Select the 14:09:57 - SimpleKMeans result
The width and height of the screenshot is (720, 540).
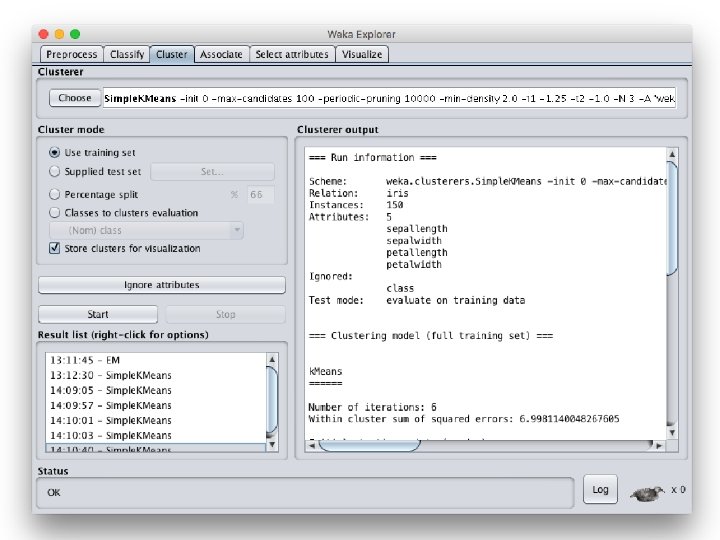point(156,405)
